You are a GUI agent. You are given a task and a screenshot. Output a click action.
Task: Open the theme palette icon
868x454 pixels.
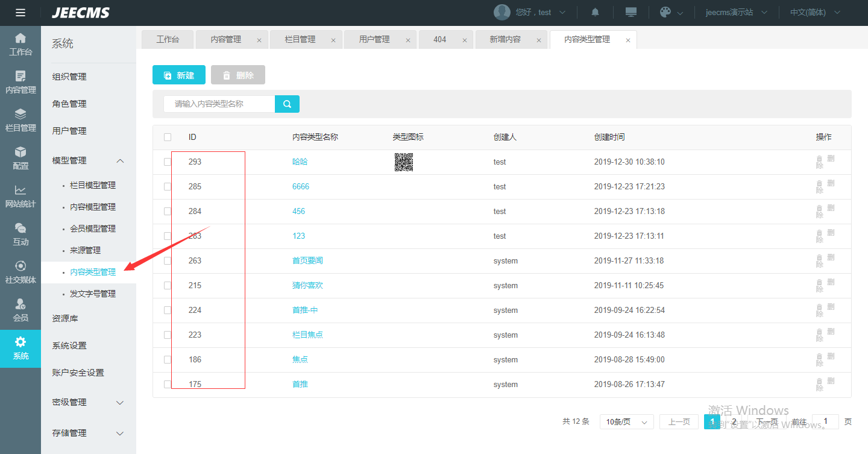[x=665, y=13]
